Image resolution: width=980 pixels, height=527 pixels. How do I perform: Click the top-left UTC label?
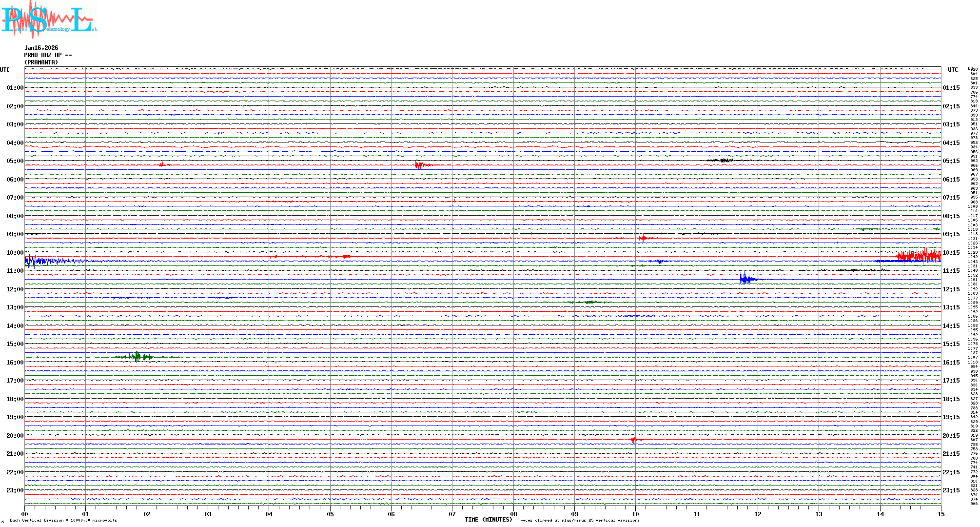[x=5, y=70]
